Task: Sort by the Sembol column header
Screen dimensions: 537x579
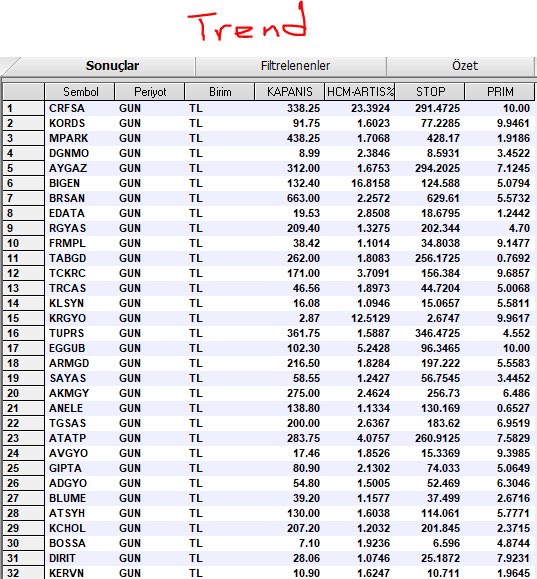Action: (x=80, y=92)
